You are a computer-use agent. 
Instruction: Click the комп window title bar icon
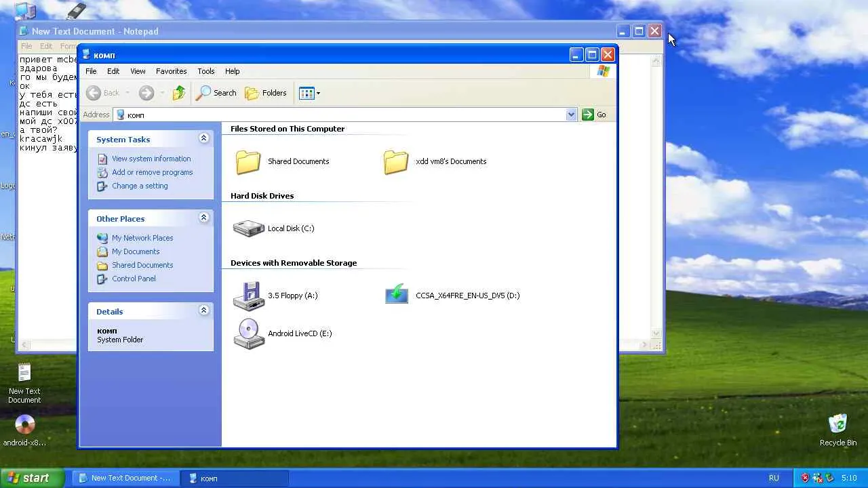(x=86, y=55)
